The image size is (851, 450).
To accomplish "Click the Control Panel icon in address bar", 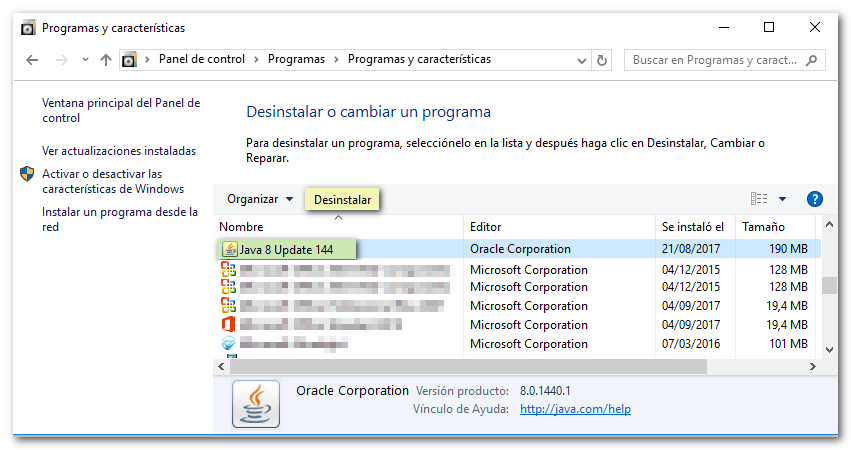I will [x=129, y=60].
